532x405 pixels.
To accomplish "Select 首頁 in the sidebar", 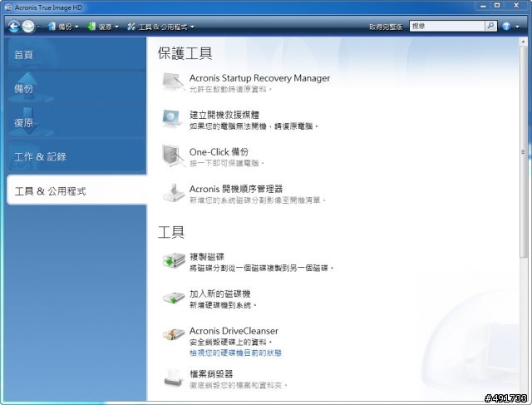I will pyautogui.click(x=76, y=54).
